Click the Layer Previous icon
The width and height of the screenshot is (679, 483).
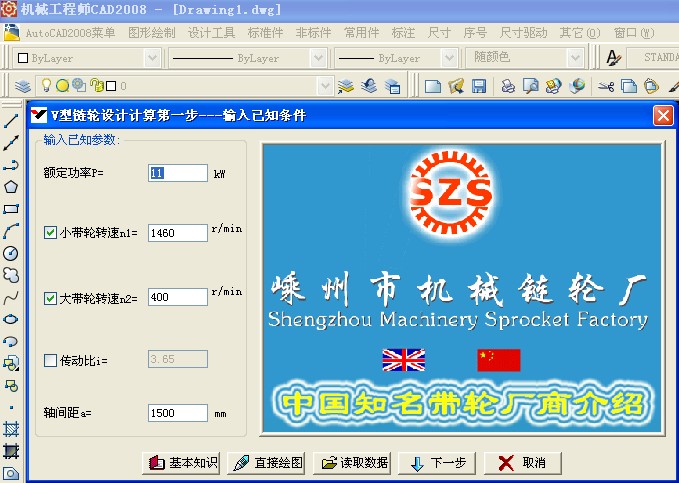click(x=369, y=86)
